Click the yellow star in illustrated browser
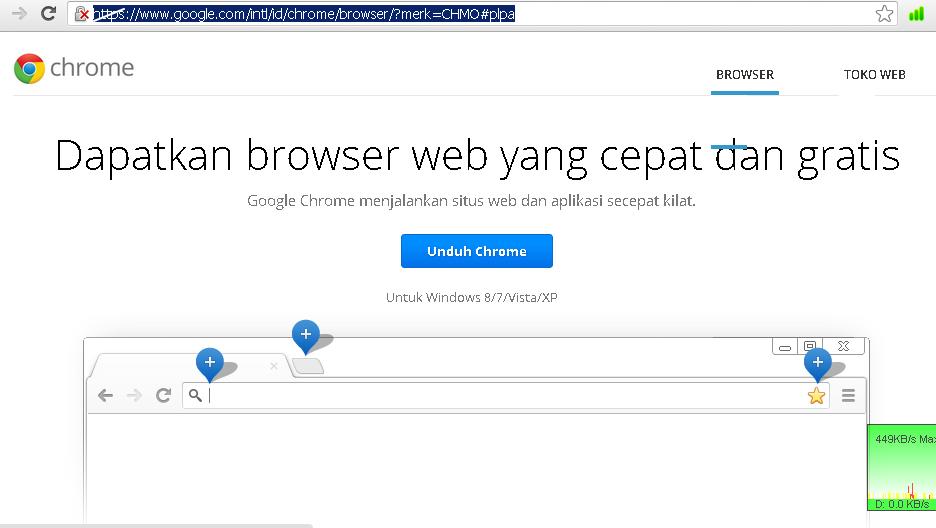The width and height of the screenshot is (936, 528). point(816,396)
